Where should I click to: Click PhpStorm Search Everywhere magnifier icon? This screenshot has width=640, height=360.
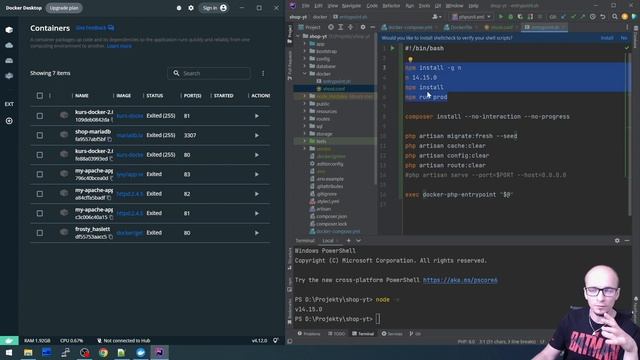tap(615, 17)
